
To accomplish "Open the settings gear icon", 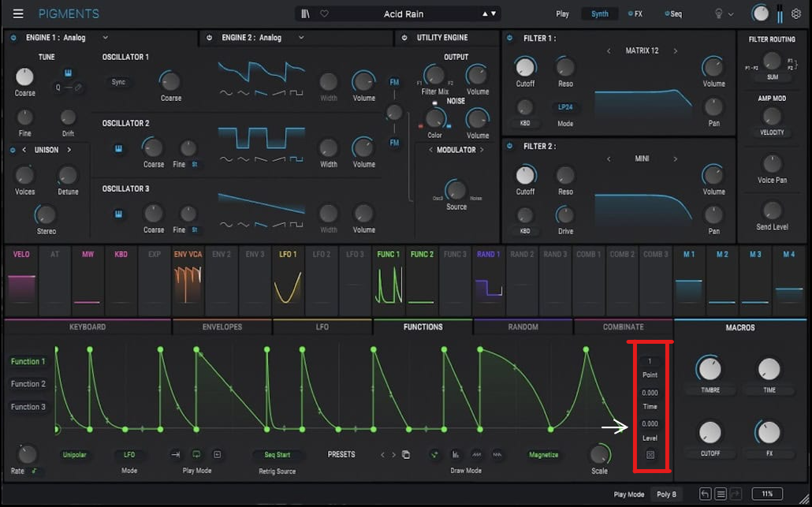I will pyautogui.click(x=796, y=14).
